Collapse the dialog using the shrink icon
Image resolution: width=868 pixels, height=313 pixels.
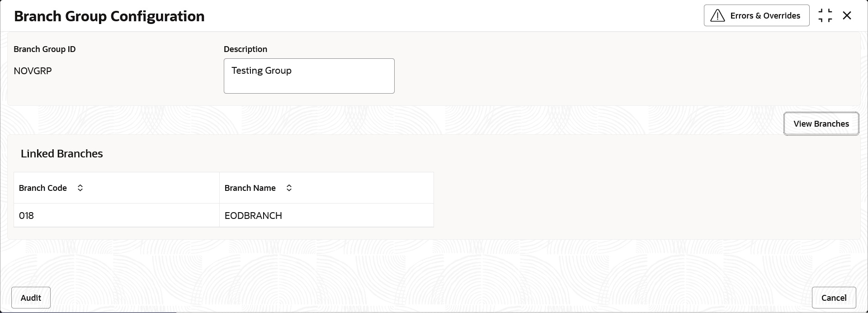pyautogui.click(x=825, y=16)
